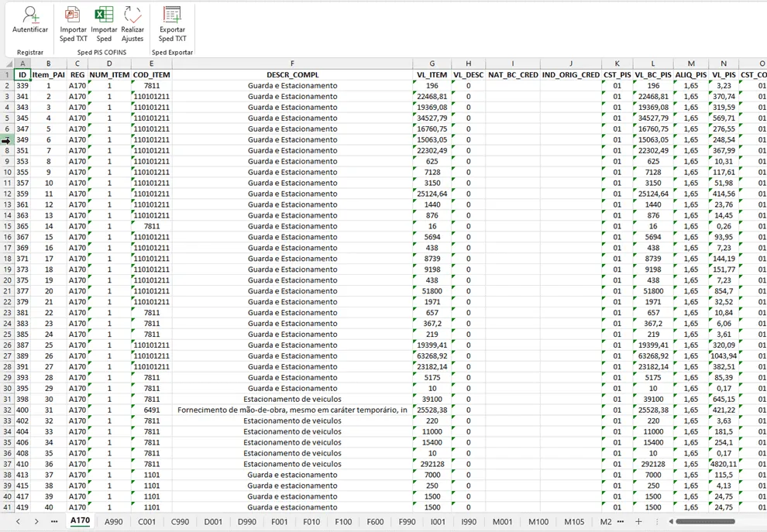Open the F600 sheet tab
The image size is (767, 532).
coord(375,522)
